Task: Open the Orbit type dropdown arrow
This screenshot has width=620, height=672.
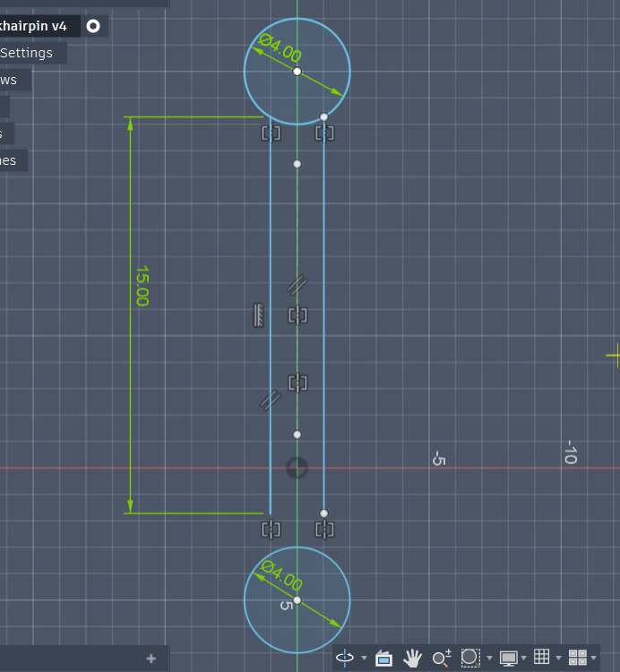Action: 364,658
